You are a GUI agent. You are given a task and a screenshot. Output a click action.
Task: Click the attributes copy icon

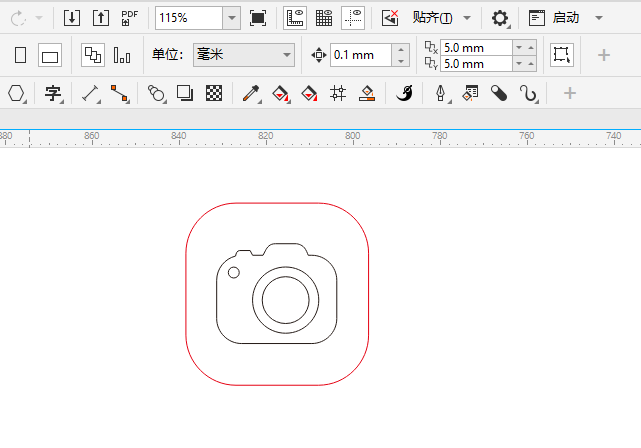(x=470, y=94)
